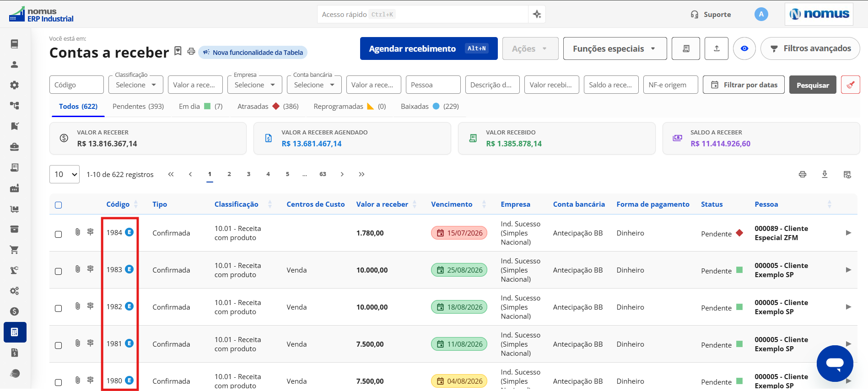Click the attachment paperclip icon for record 1984
Viewport: 868px width, 391px height.
[x=78, y=232]
